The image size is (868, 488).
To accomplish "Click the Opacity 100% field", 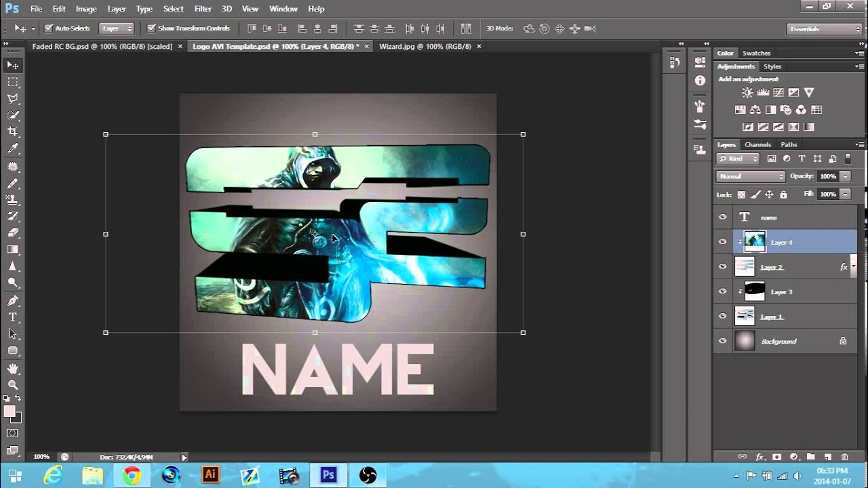I will (828, 176).
